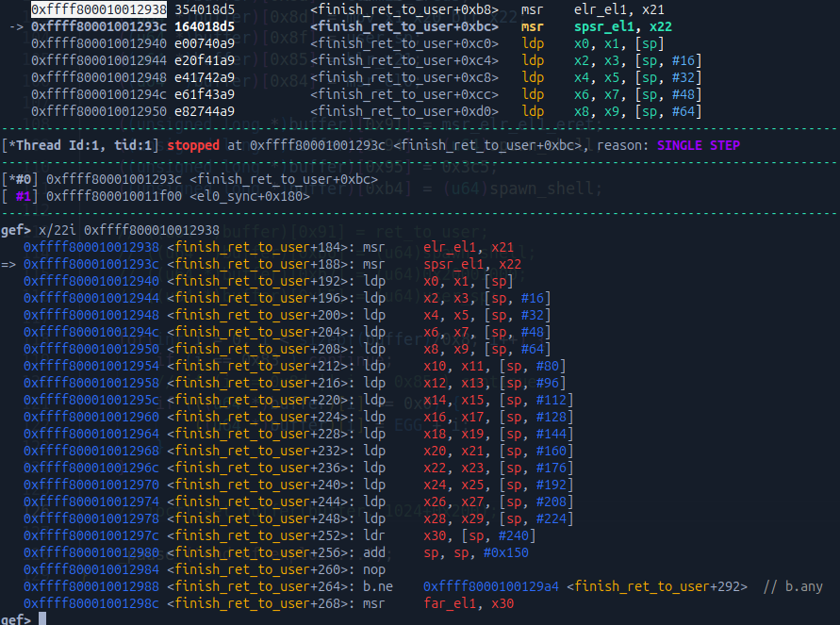
Task: Click the Thread Id:1, tid:1 label
Action: click(83, 145)
